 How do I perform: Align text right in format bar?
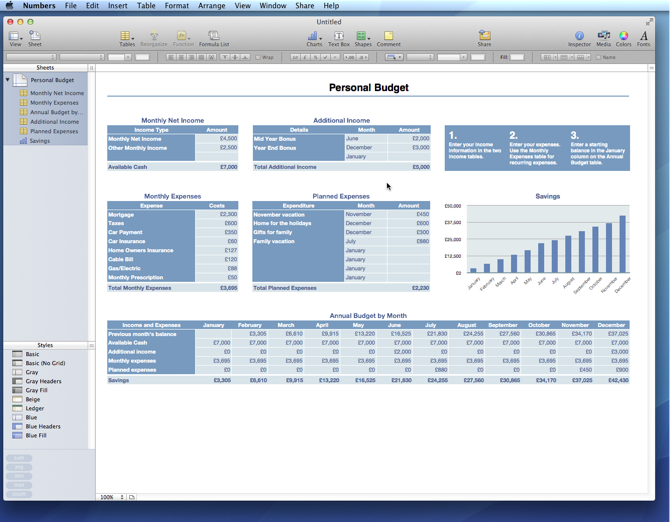191,57
